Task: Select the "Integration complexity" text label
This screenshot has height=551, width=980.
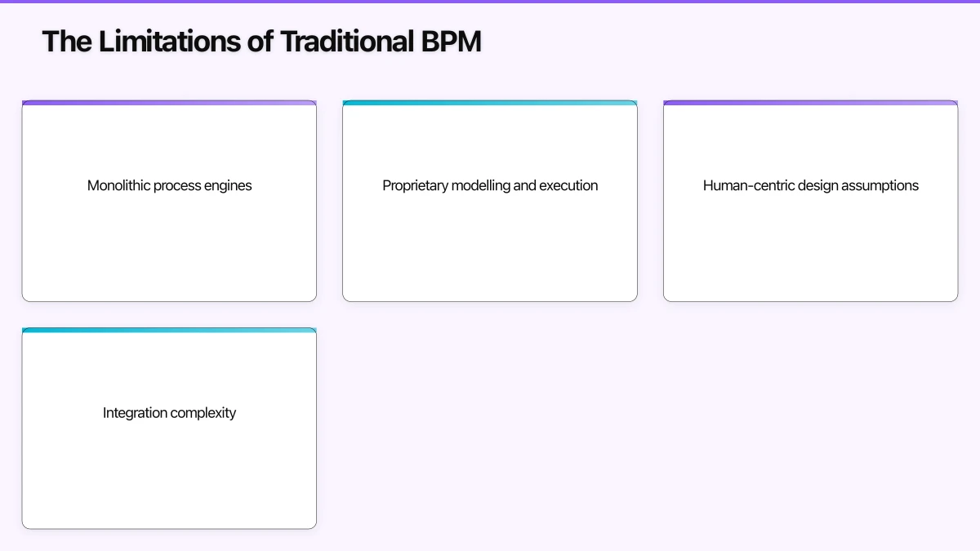Action: pyautogui.click(x=169, y=412)
